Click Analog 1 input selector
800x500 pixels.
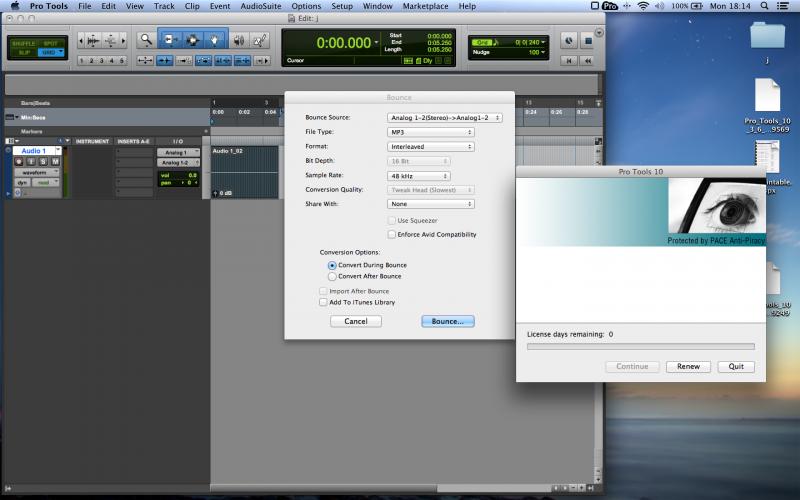pyautogui.click(x=178, y=153)
